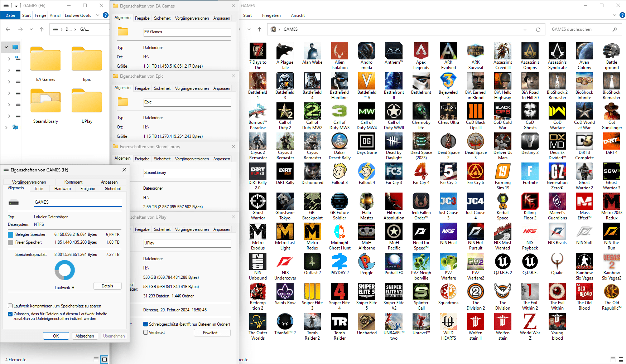Viewport: 626px width, 364px height.
Task: Switch to details view in GAMES window status bar
Action: pyautogui.click(x=613, y=359)
